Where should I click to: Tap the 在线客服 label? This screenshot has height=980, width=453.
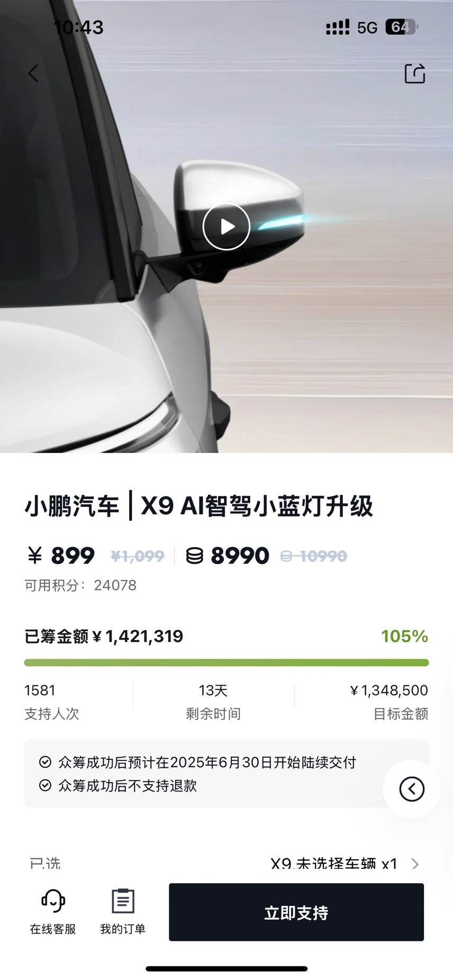tap(53, 929)
